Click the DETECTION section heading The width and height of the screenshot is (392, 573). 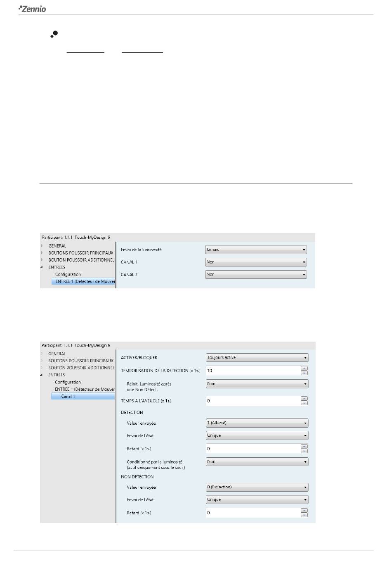(x=132, y=412)
